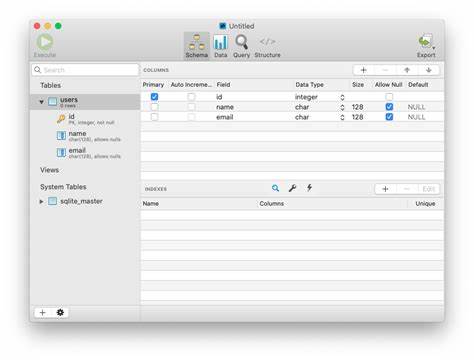This screenshot has width=474, height=361.
Task: Open the Data view icon
Action: tap(220, 43)
